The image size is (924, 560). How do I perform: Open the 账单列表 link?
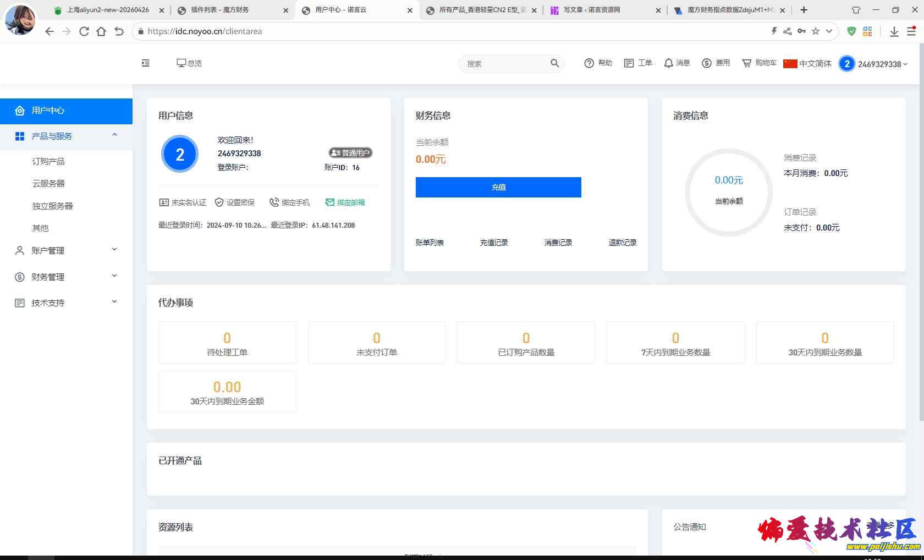[430, 243]
